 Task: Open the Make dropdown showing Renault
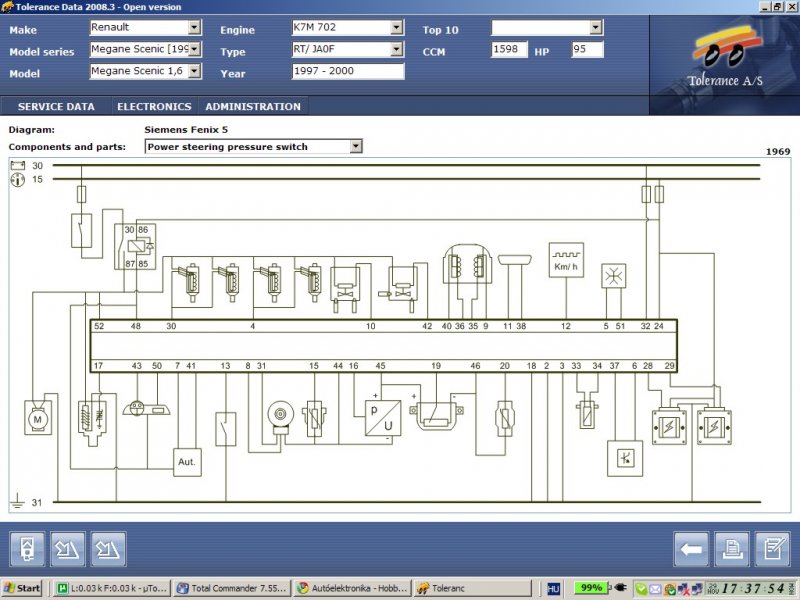pyautogui.click(x=194, y=27)
